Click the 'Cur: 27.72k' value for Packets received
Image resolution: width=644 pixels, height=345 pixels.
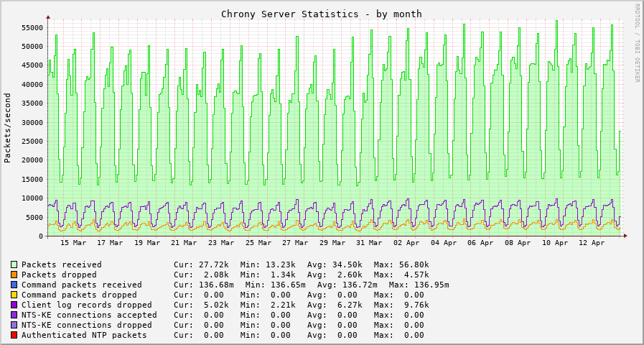201,264
